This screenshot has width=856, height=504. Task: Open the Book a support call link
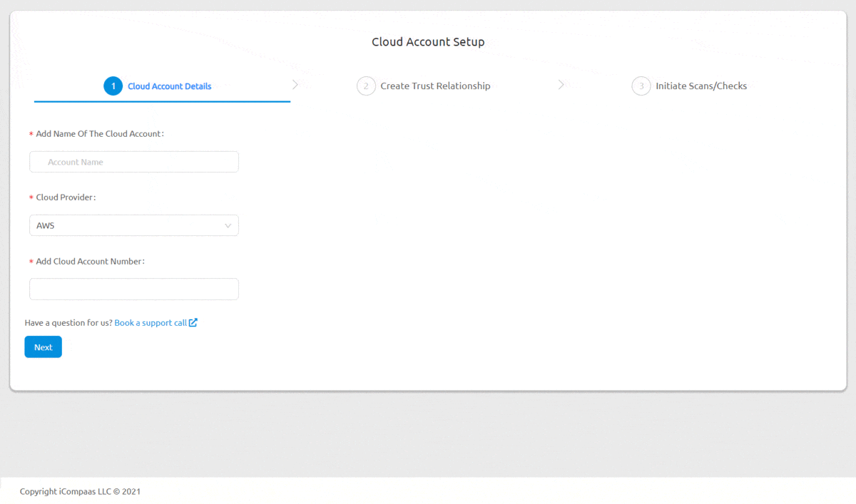click(152, 322)
